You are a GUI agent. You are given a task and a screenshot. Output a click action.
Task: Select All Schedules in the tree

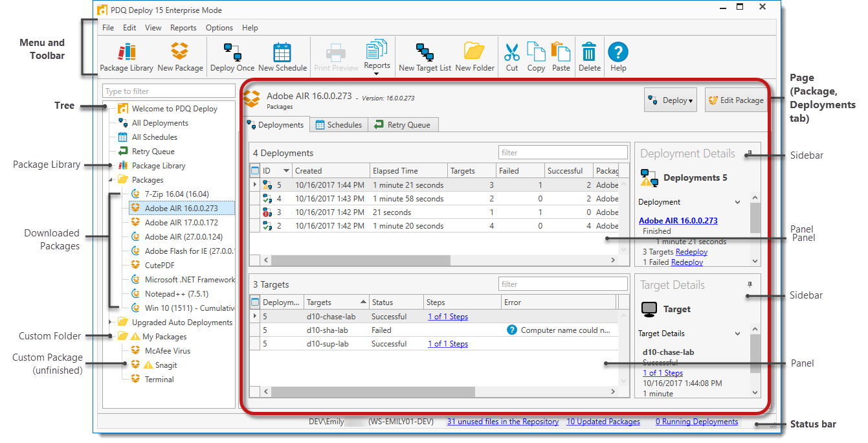[154, 137]
